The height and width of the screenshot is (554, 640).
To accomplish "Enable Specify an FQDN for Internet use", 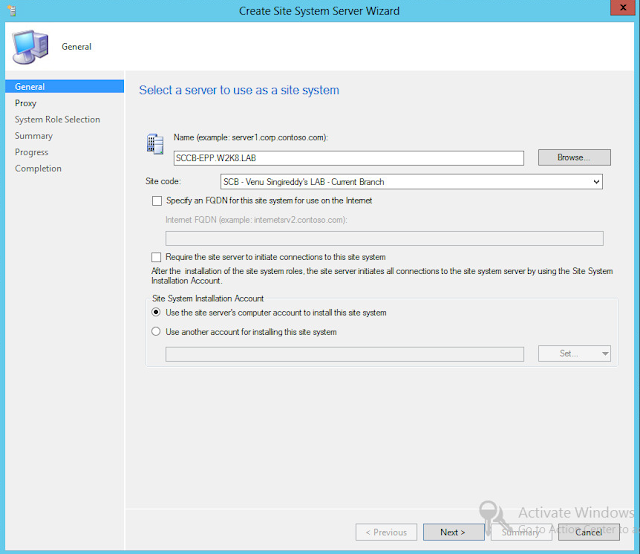I will click(x=157, y=201).
